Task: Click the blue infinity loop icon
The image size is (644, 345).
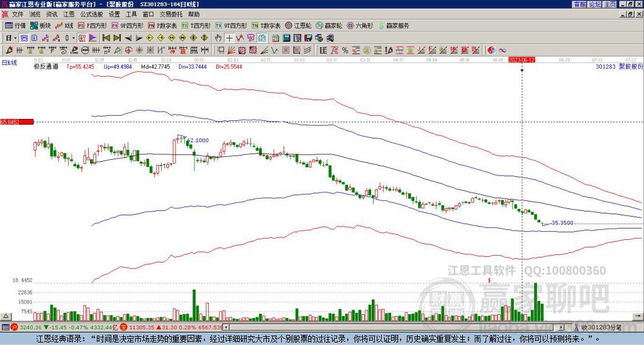Action: tap(502, 50)
